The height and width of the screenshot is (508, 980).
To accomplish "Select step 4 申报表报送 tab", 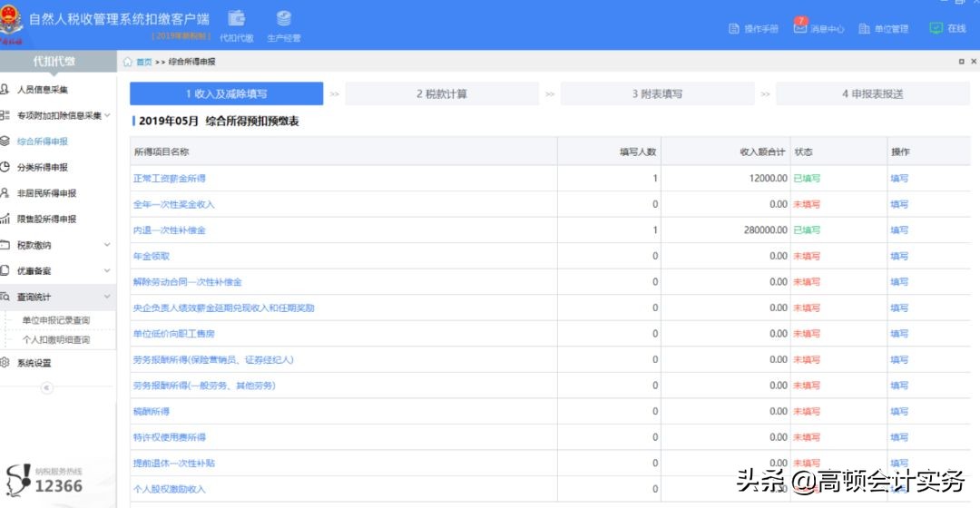I will tap(873, 93).
